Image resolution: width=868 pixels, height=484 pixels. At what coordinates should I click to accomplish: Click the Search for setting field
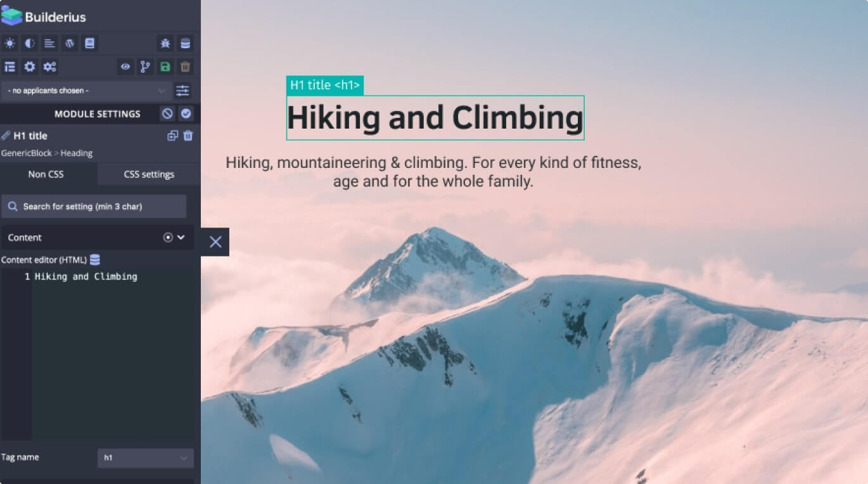coord(94,207)
